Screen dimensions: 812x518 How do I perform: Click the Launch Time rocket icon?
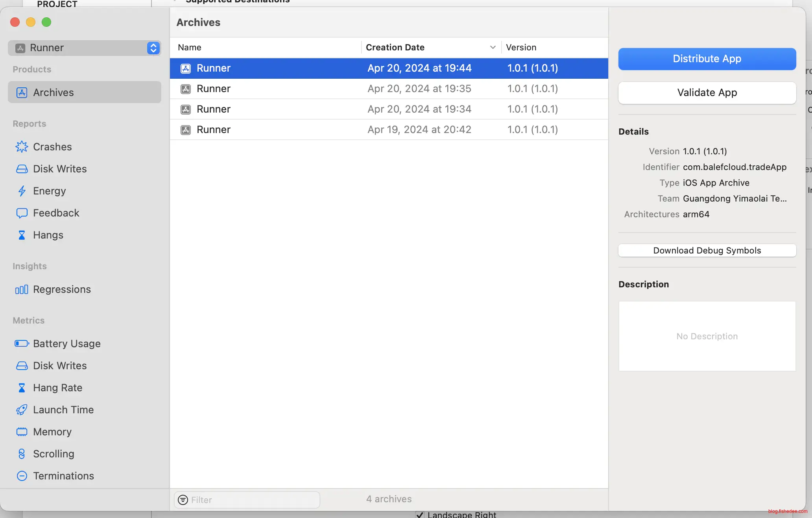[x=22, y=410]
